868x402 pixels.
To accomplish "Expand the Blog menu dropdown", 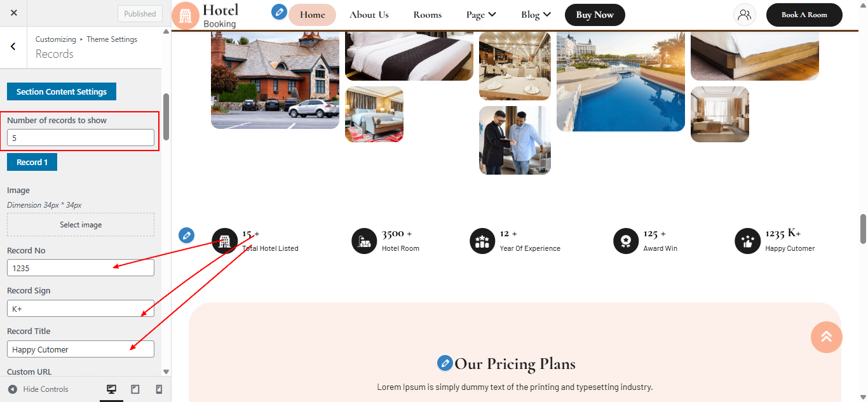I will click(x=536, y=15).
